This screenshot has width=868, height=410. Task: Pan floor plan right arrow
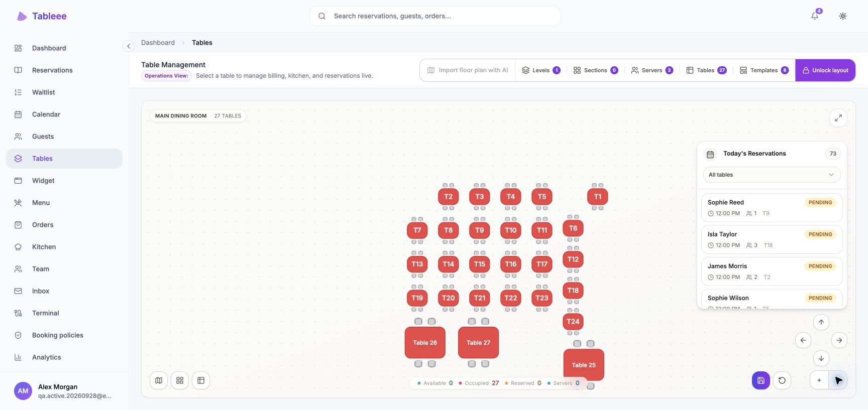coord(839,340)
